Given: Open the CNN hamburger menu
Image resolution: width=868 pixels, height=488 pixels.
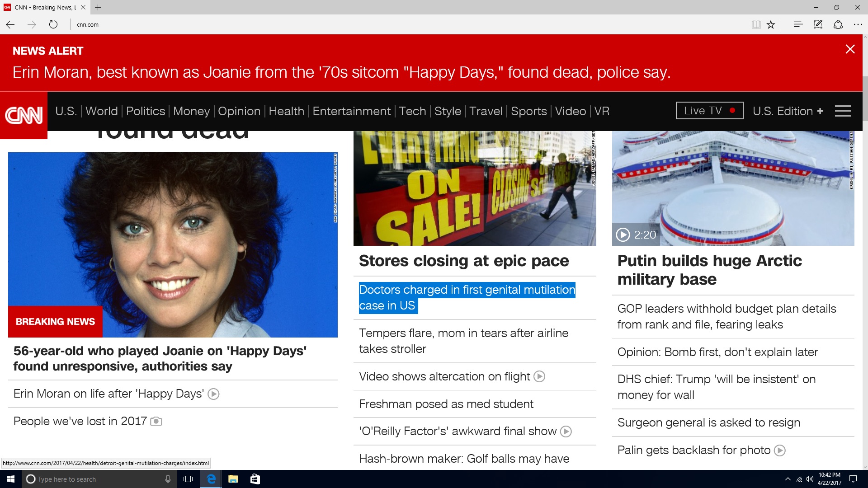Looking at the screenshot, I should 843,111.
